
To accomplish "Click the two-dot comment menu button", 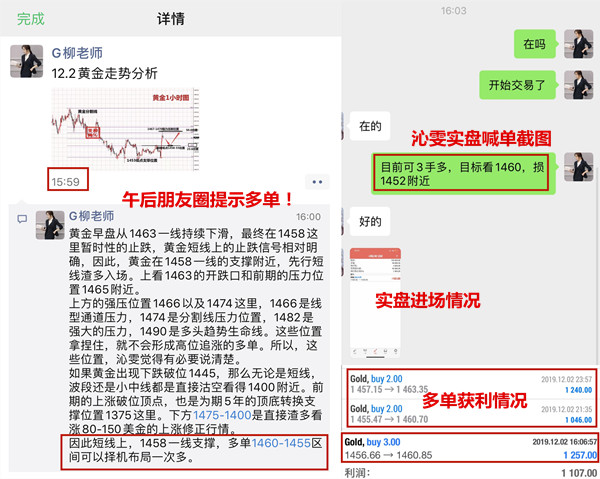I will [x=317, y=182].
